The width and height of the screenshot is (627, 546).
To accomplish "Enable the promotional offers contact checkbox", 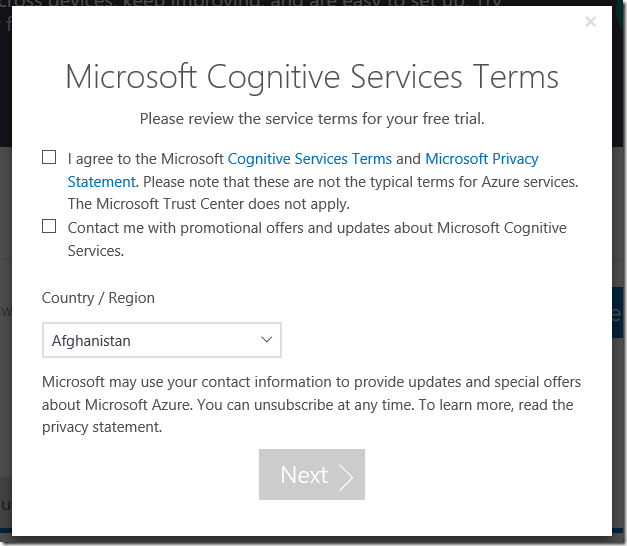I will click(49, 227).
